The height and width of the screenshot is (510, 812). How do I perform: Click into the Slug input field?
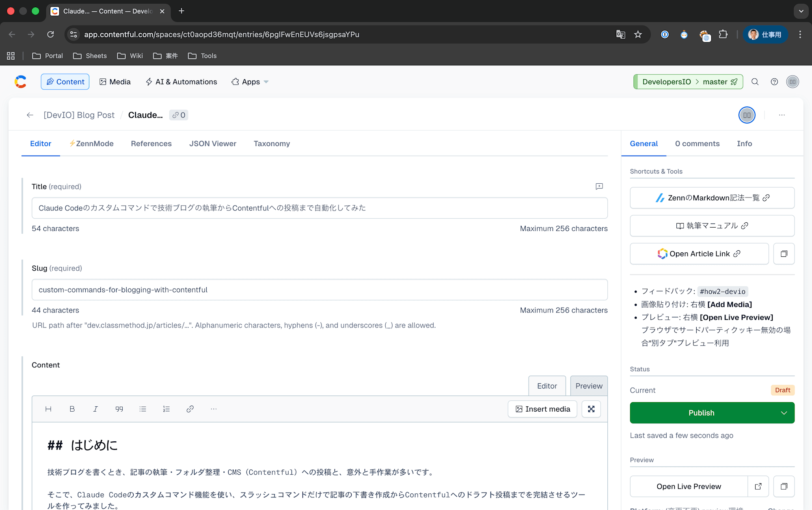[320, 290]
